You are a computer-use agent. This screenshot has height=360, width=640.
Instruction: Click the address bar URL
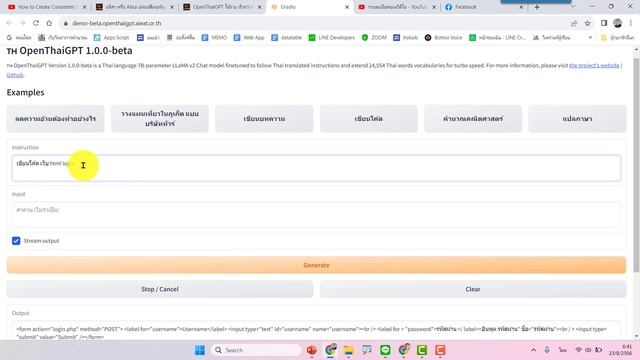click(x=117, y=23)
